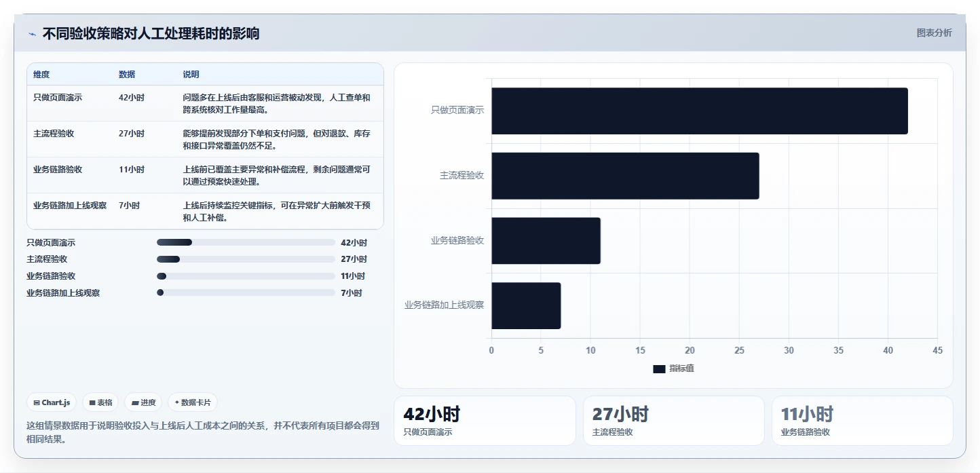Screen dimensions: 980x473
Task: Click the 业务链路加上线观察 bar in chart
Action: (x=526, y=305)
